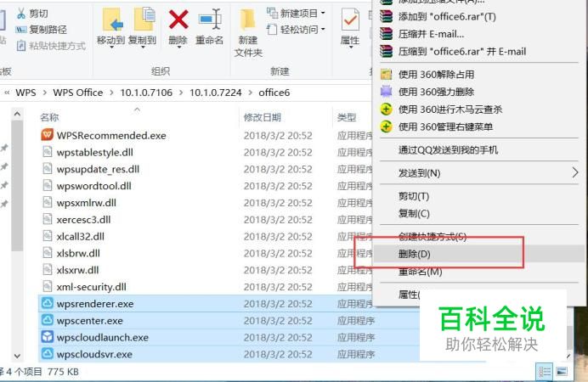The image size is (588, 382).
Task: Click the New folder (新建文件夹) icon
Action: (248, 20)
